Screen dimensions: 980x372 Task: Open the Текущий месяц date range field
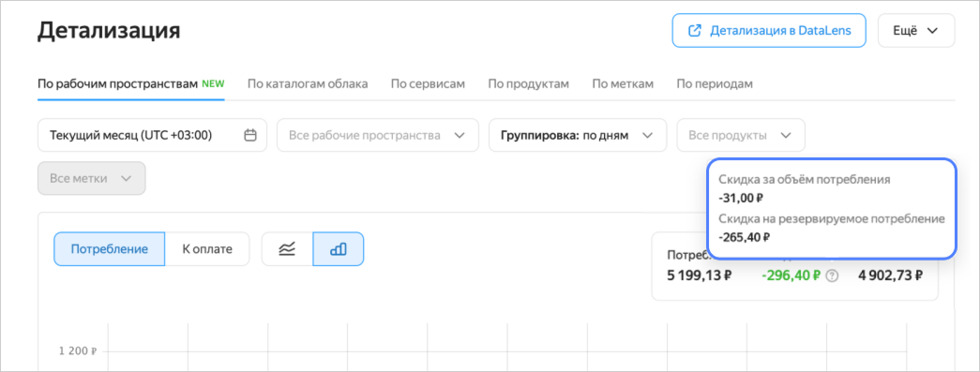(153, 135)
